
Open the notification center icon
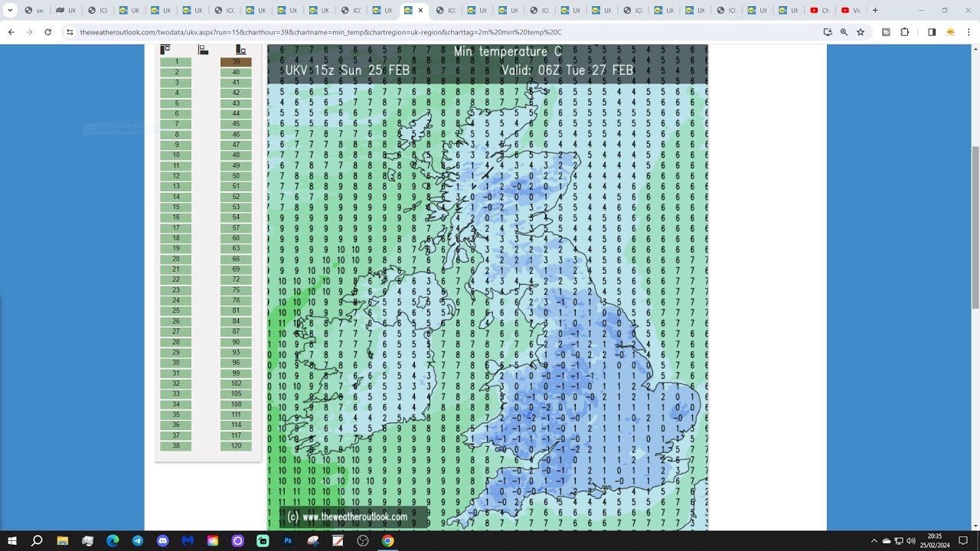963,541
